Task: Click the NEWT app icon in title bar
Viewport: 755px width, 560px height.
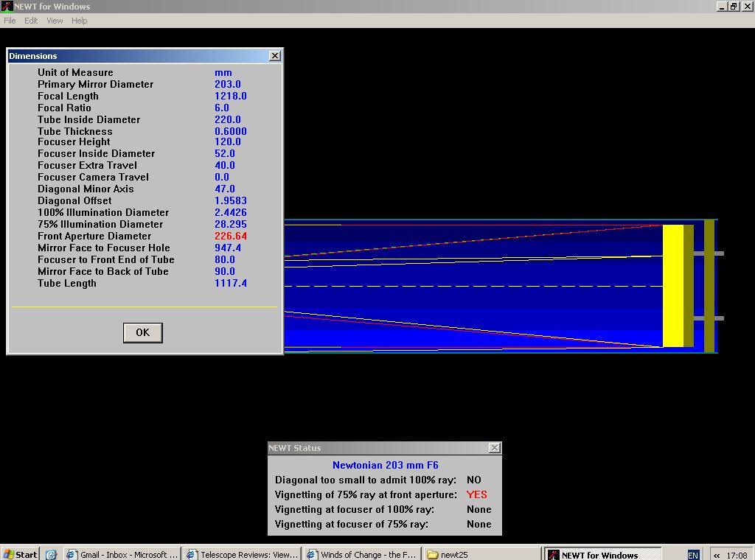Action: [x=7, y=6]
